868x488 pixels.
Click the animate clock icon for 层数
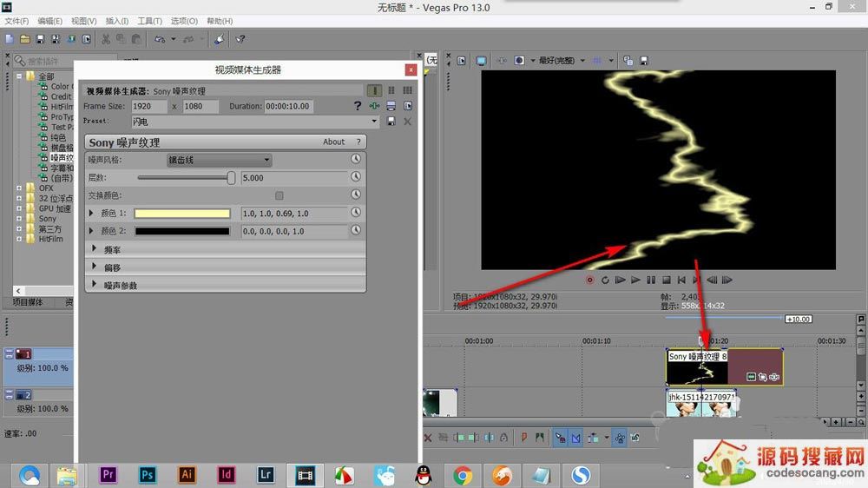pyautogui.click(x=355, y=177)
